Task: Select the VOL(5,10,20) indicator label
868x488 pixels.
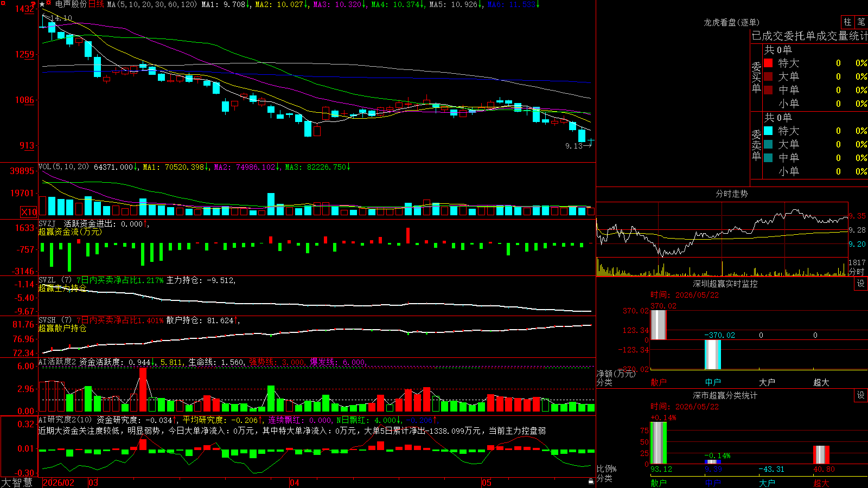Action: (x=63, y=167)
